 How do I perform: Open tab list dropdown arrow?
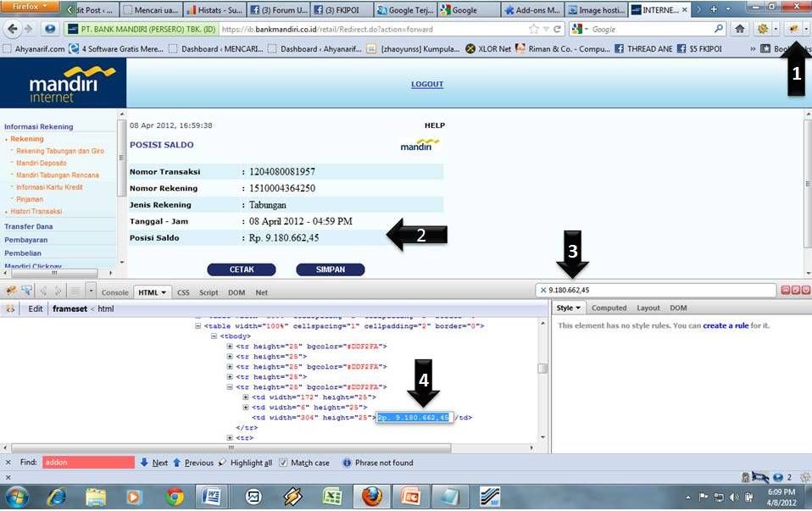coord(728,9)
